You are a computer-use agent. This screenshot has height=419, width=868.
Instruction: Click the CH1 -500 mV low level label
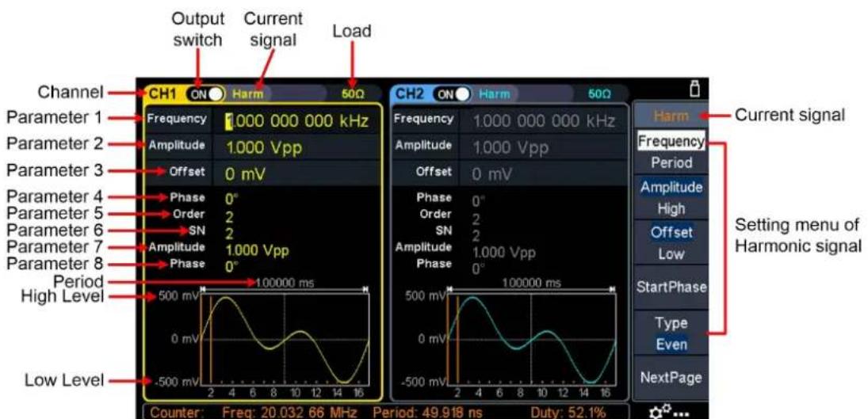point(177,382)
